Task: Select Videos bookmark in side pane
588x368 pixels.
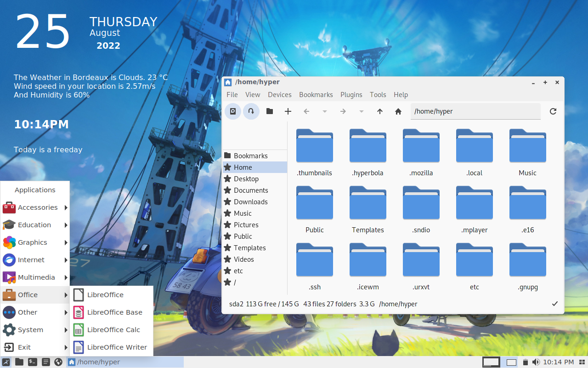Action: (x=255, y=259)
